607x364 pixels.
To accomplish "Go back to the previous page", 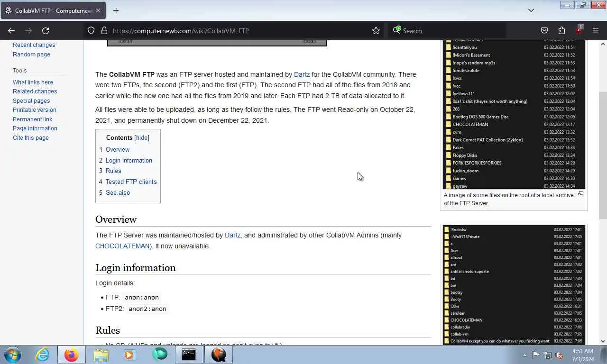I will 11,30.
